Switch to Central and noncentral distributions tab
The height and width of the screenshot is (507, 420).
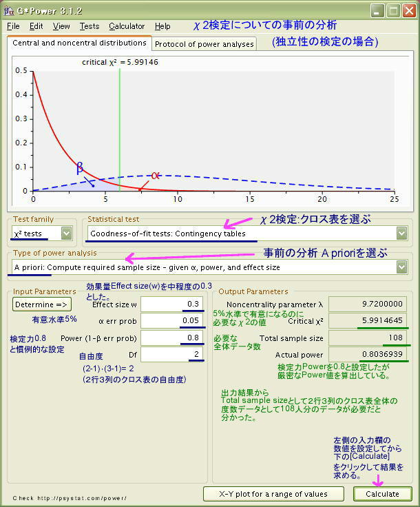[79, 43]
